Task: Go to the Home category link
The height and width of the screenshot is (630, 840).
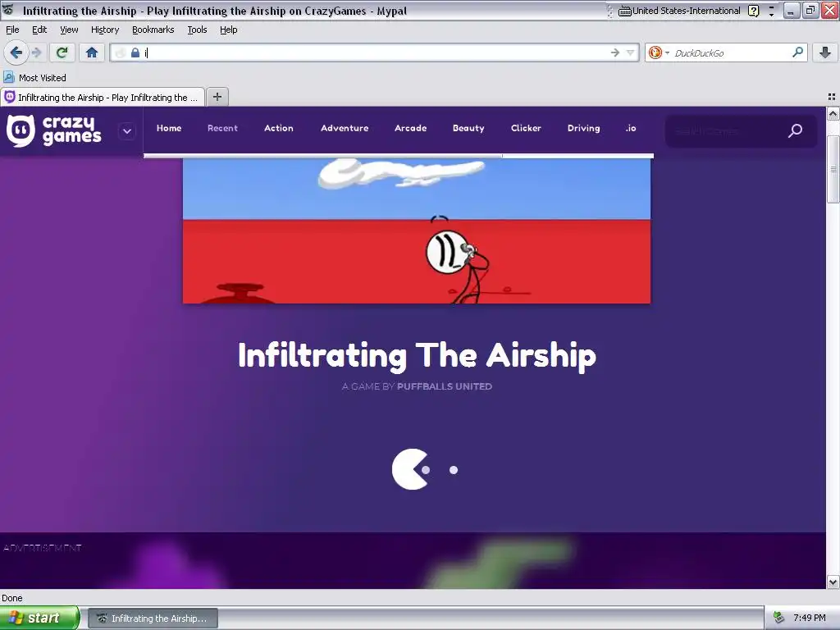Action: pos(169,128)
